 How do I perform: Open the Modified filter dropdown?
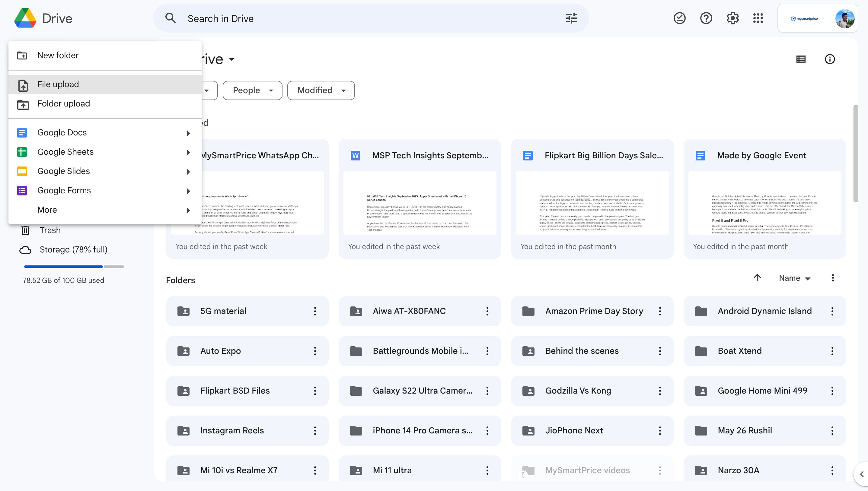[321, 90]
